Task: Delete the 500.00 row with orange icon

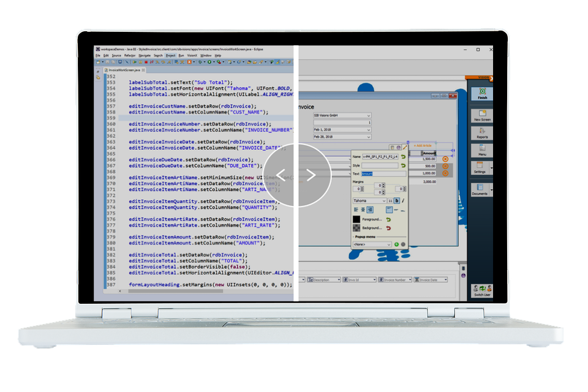Action: [x=445, y=166]
